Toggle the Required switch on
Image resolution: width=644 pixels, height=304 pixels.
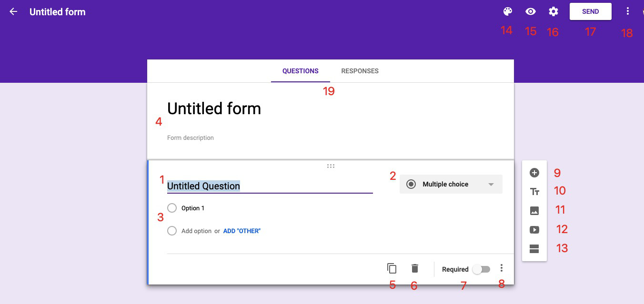click(481, 269)
